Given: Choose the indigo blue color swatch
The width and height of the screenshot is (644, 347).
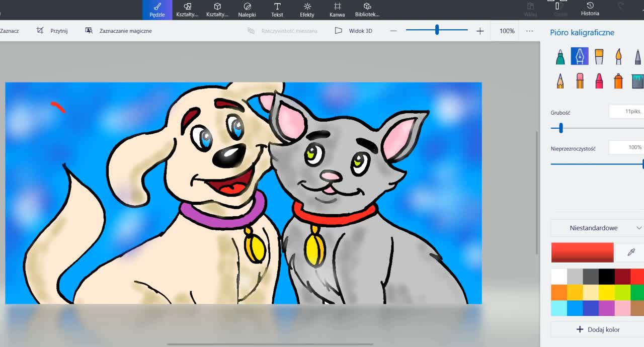Looking at the screenshot, I should pos(591,308).
